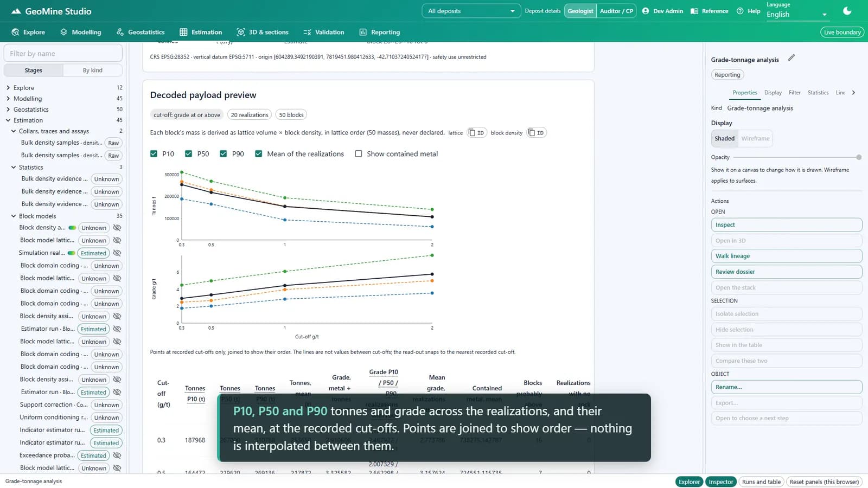Adjust the Opacity slider handle
The height and width of the screenshot is (488, 868).
859,157
